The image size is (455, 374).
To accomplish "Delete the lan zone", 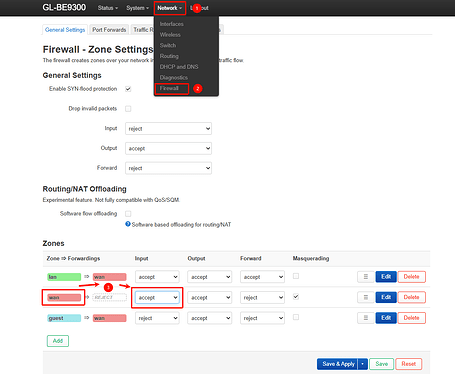I will point(411,277).
